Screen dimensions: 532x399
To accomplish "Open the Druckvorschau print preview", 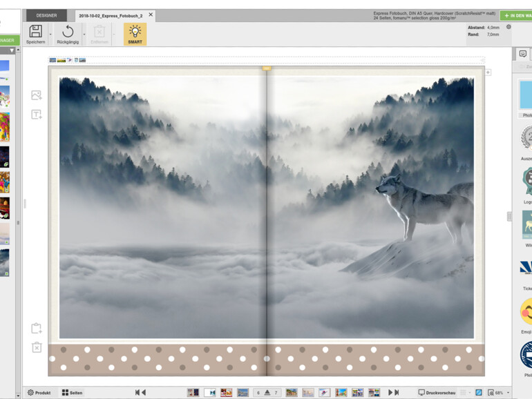I will (437, 393).
